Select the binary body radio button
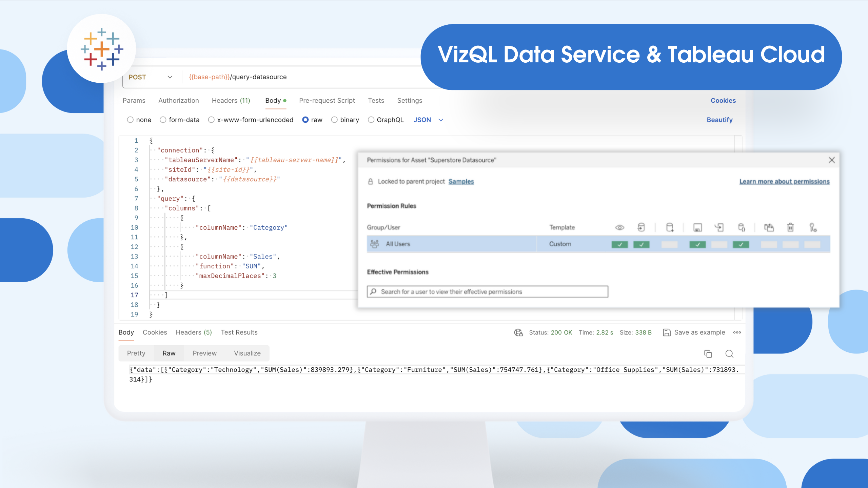Viewport: 868px width, 488px height. tap(334, 120)
